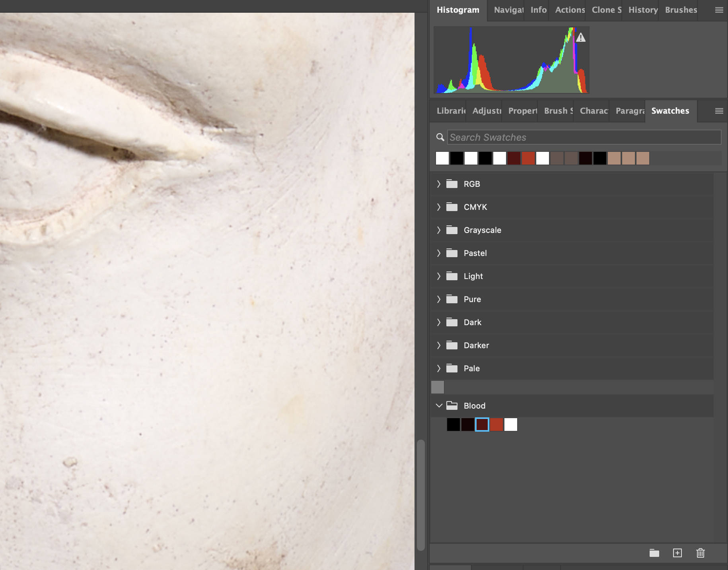Click the Delete swatch trash icon

(701, 553)
